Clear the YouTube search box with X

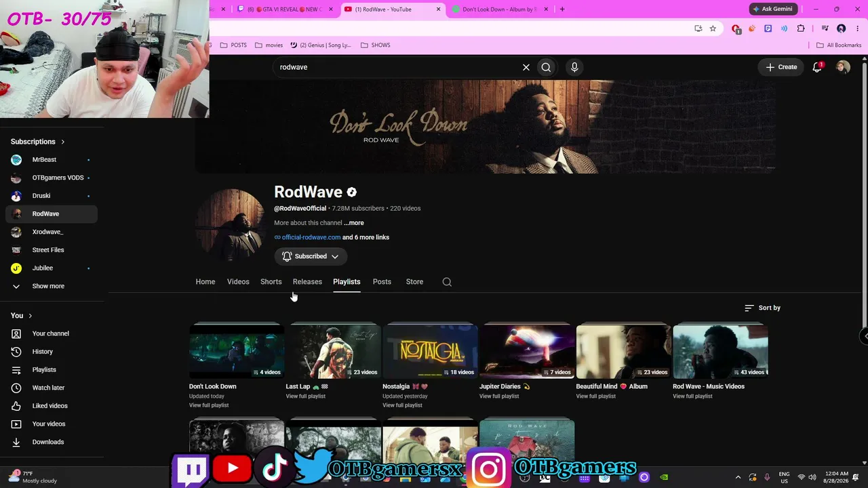(526, 67)
